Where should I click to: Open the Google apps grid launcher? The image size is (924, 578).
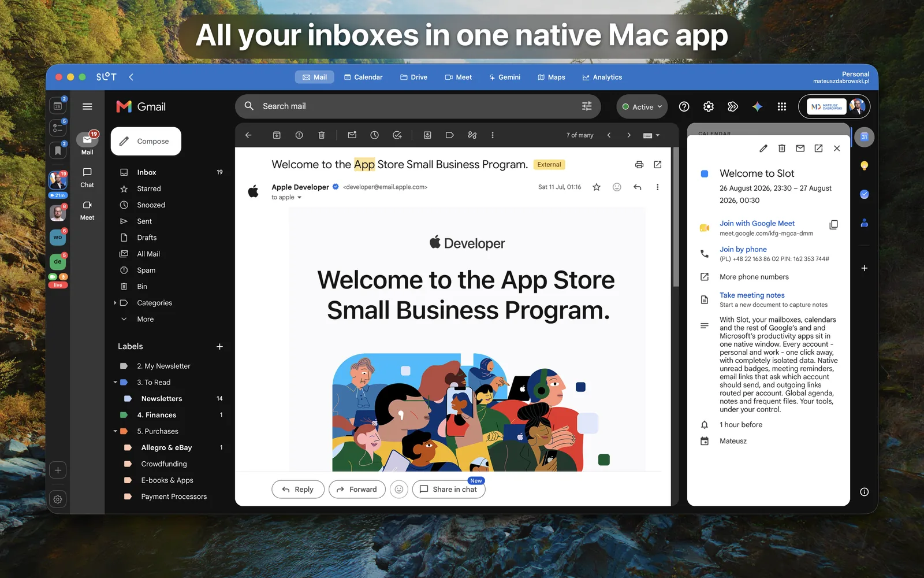[x=782, y=106]
